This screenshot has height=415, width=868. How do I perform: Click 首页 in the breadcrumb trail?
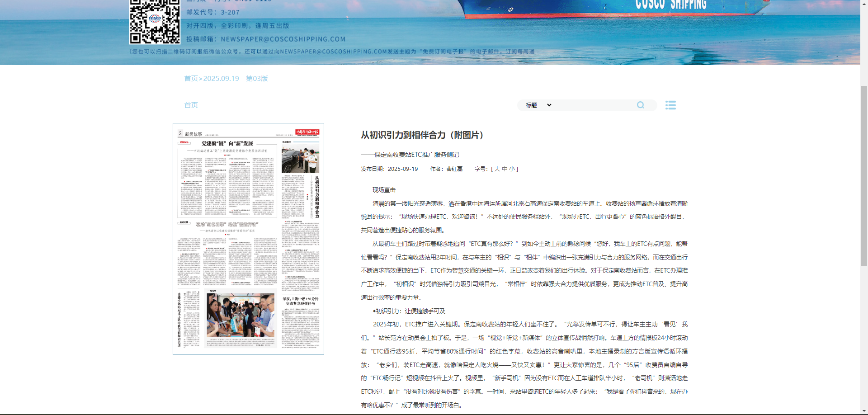(191, 79)
